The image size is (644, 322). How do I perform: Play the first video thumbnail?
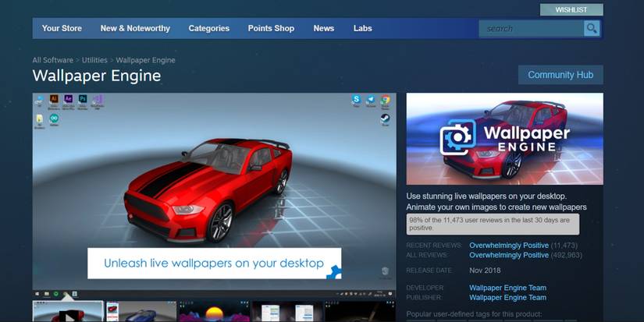[67, 313]
